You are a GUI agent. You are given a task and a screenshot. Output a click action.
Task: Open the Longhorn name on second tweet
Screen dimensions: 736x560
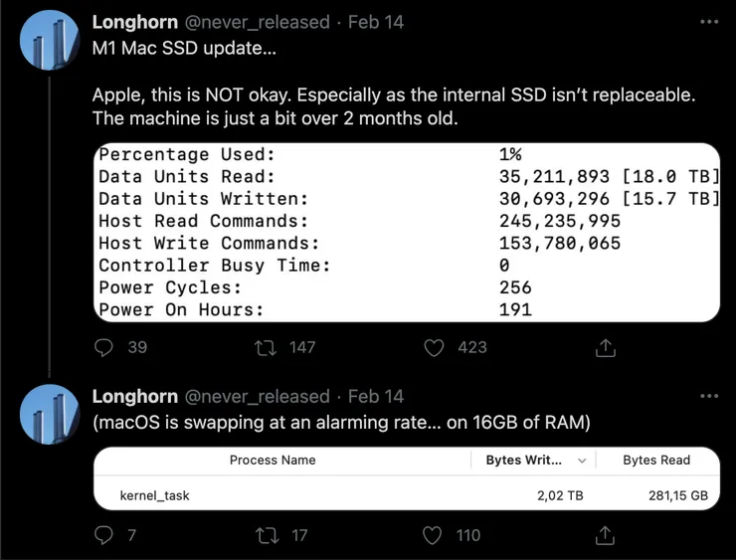(135, 397)
